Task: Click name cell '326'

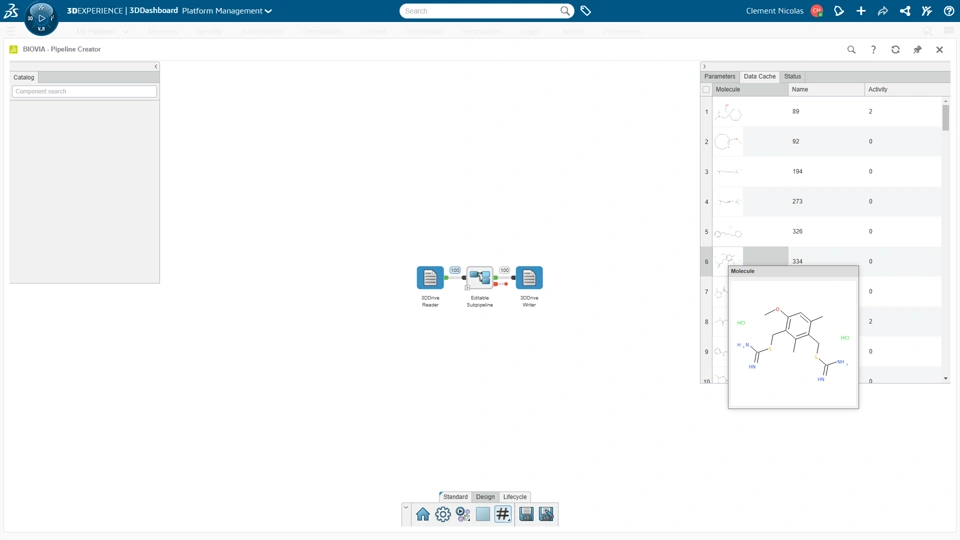Action: click(826, 231)
